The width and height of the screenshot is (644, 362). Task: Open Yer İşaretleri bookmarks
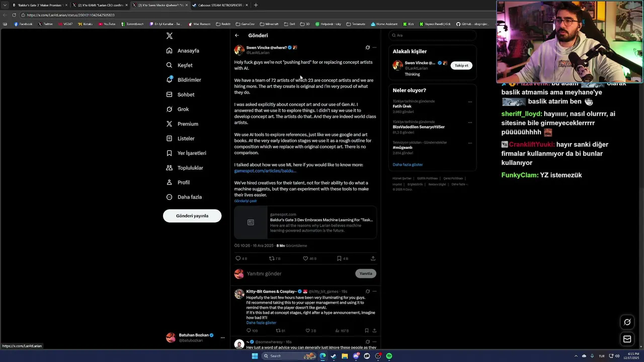coord(186,153)
